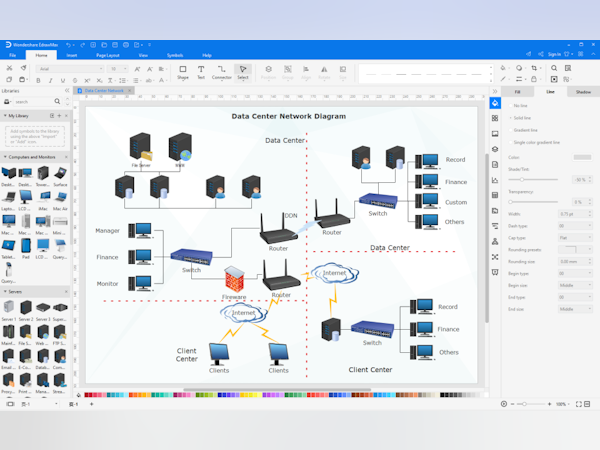Click the Sign In button

[554, 54]
